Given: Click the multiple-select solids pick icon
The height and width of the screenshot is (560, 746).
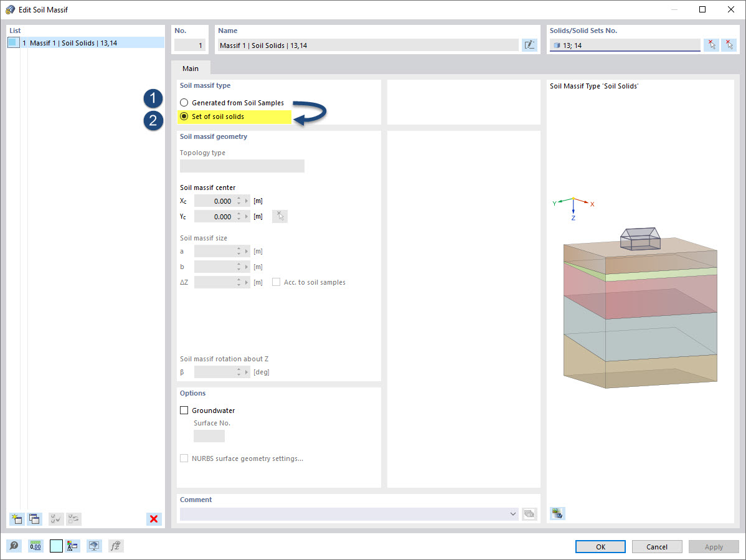Looking at the screenshot, I should 729,45.
